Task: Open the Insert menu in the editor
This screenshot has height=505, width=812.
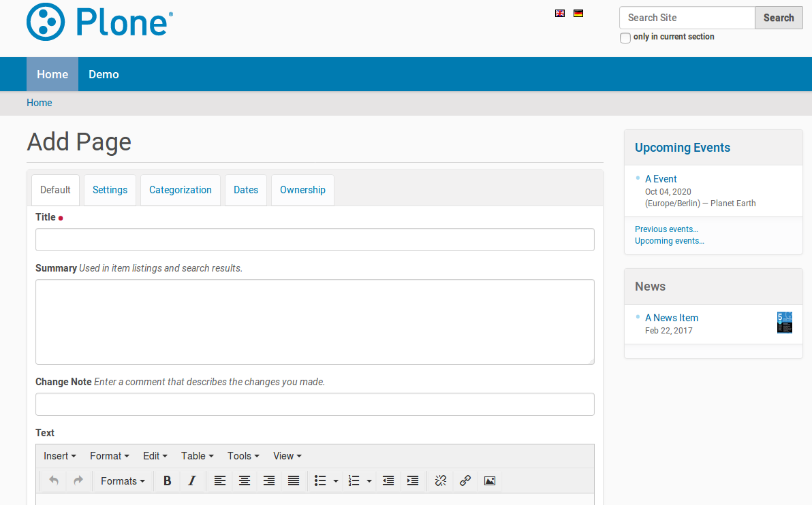Action: pyautogui.click(x=60, y=456)
